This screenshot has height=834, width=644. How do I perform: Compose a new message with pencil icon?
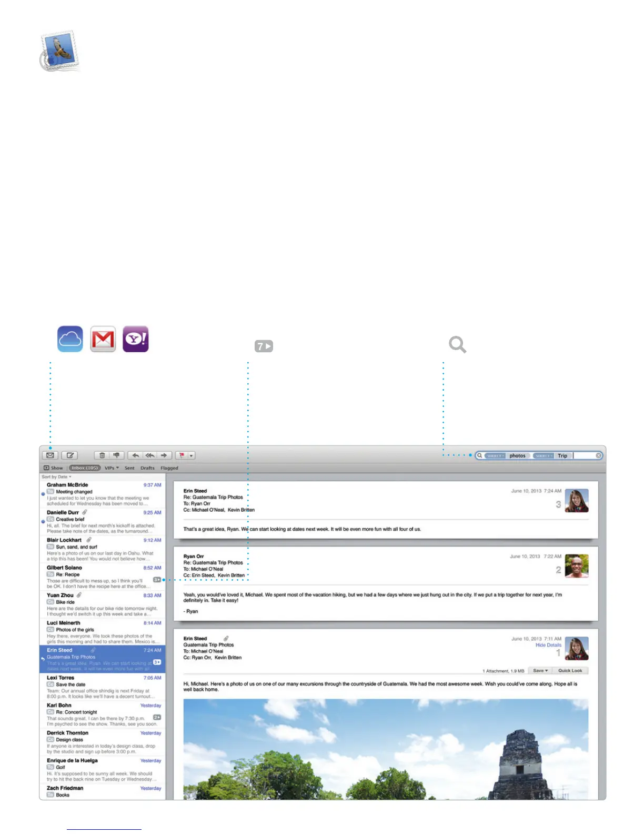70,455
